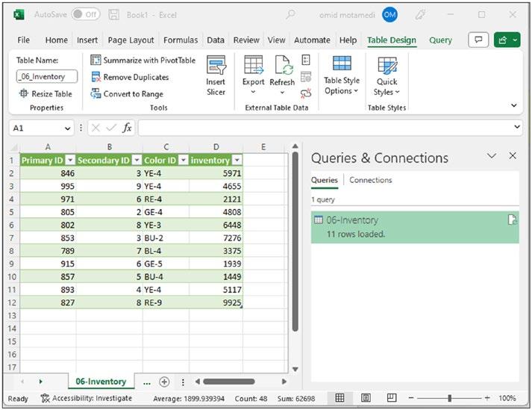Open the Color ID filter dropdown
The width and height of the screenshot is (532, 410).
click(181, 161)
